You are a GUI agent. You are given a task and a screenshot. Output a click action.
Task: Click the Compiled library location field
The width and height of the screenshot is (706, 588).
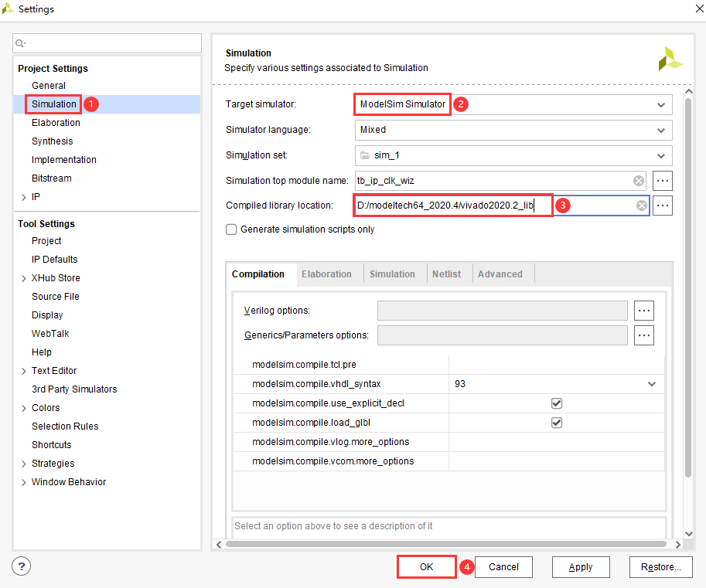pos(502,206)
